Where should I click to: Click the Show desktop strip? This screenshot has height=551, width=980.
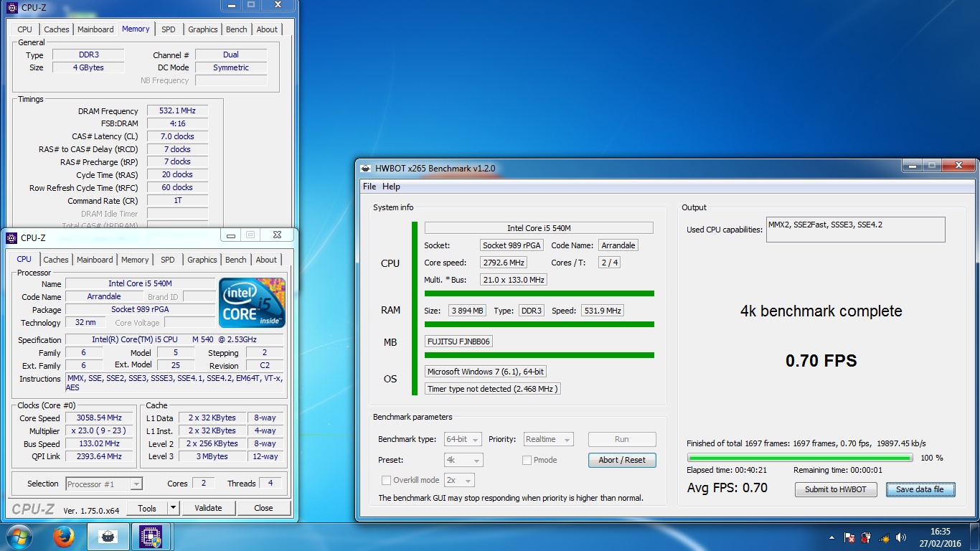click(975, 537)
